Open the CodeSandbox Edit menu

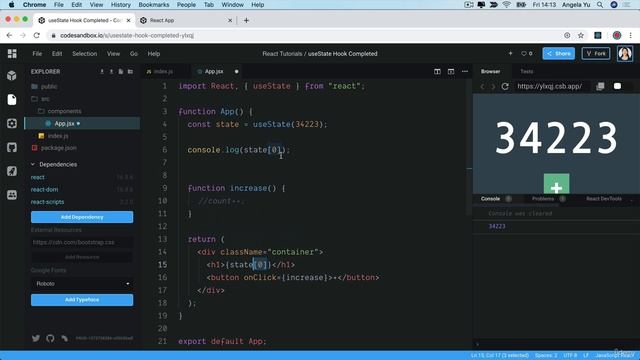(x=57, y=53)
